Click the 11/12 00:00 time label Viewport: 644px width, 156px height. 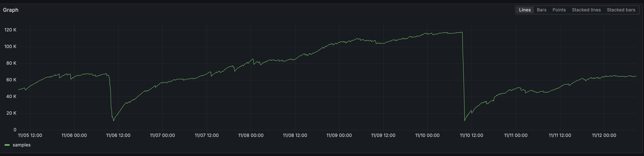point(604,135)
